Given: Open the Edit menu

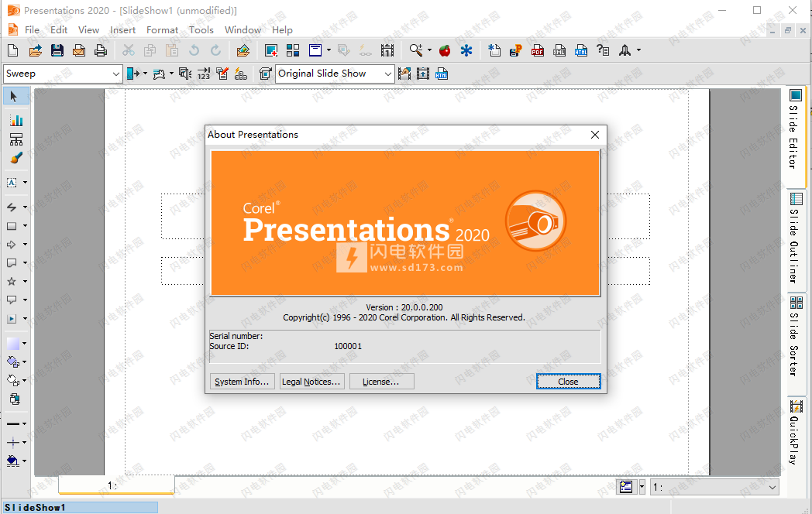Looking at the screenshot, I should (x=59, y=30).
